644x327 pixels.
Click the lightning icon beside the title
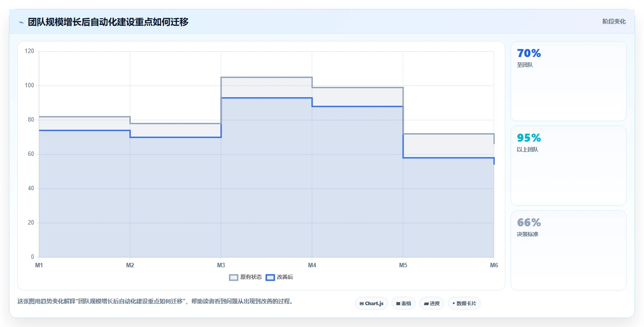click(21, 22)
